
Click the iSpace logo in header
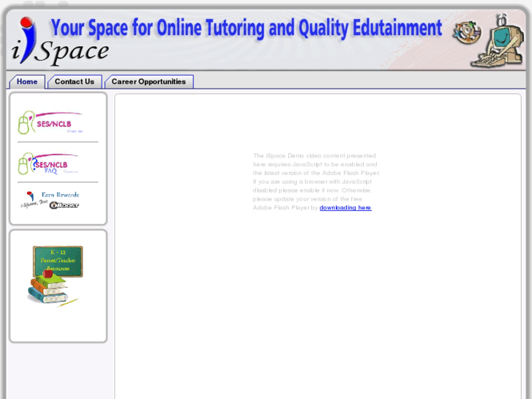click(60, 42)
